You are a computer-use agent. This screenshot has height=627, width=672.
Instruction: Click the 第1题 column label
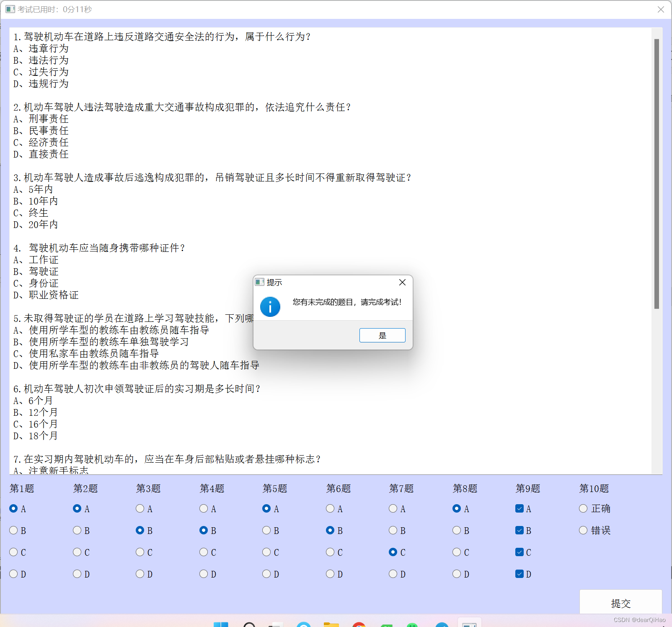[22, 488]
